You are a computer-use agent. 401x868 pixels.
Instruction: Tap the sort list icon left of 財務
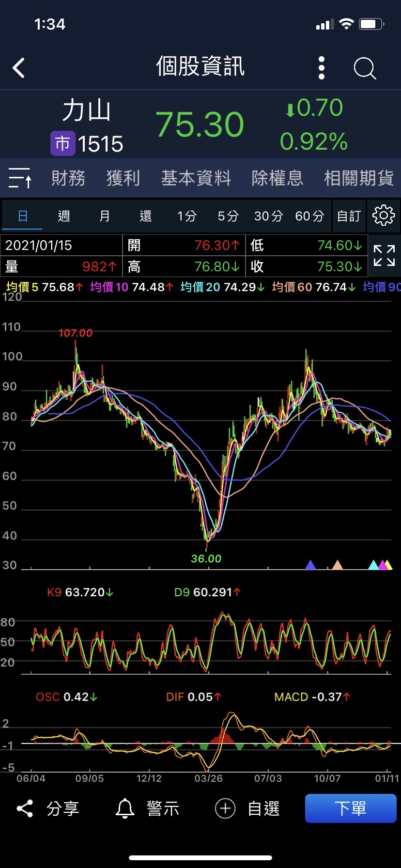[20, 178]
